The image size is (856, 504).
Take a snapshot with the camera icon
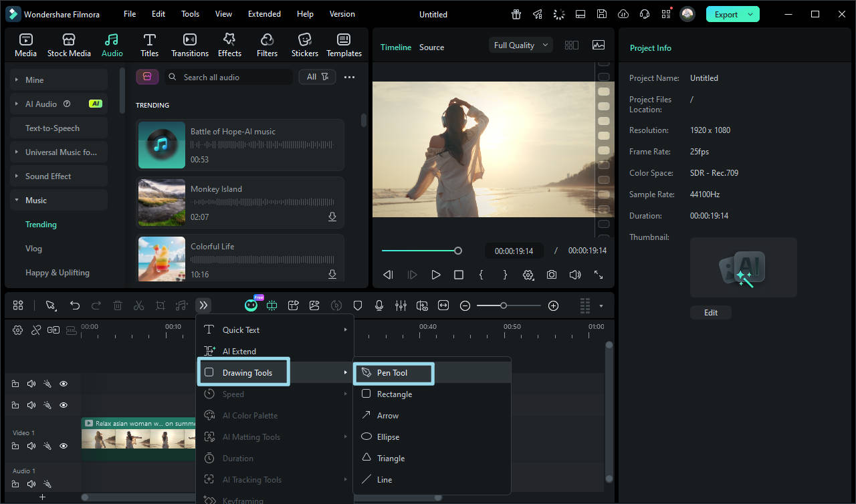[551, 274]
